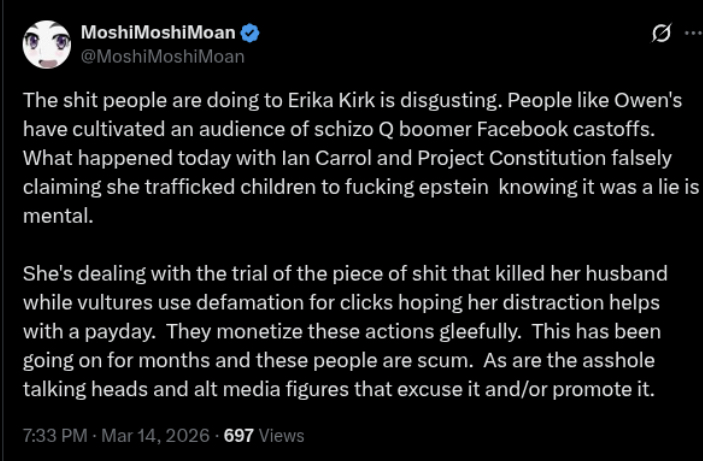The image size is (703, 461).
Task: Click the 697 Views counter
Action: [264, 436]
